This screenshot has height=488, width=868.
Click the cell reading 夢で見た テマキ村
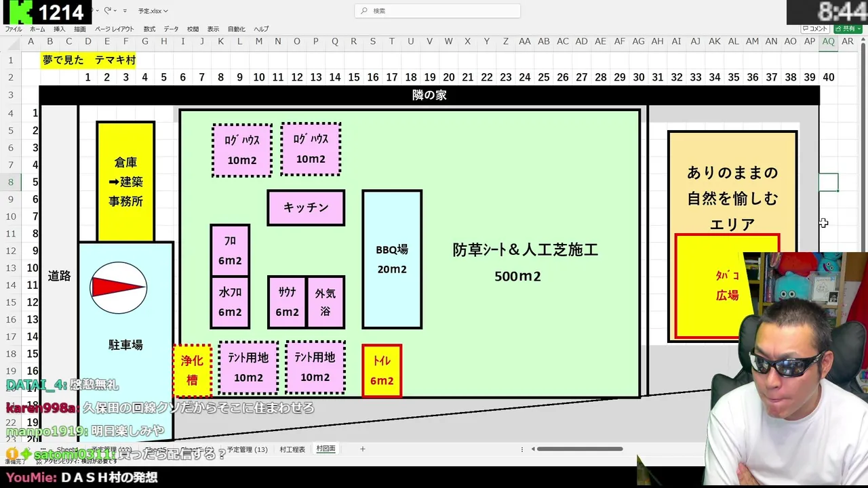(x=89, y=60)
